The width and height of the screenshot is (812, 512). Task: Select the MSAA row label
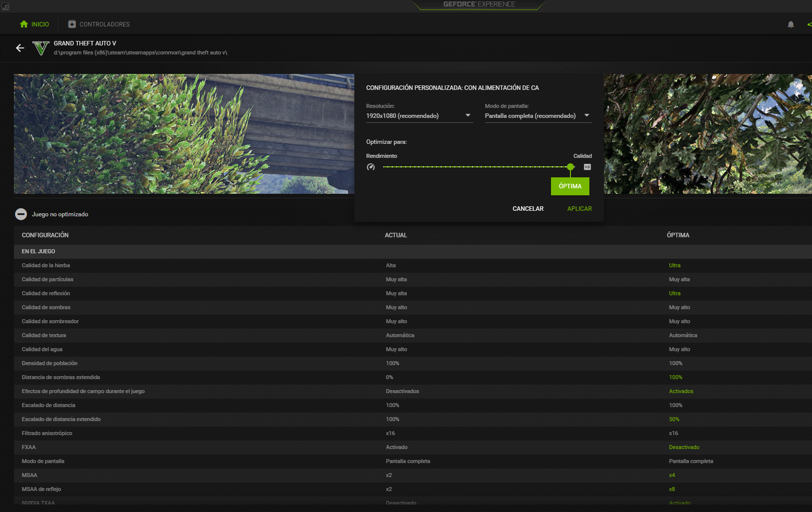[29, 475]
